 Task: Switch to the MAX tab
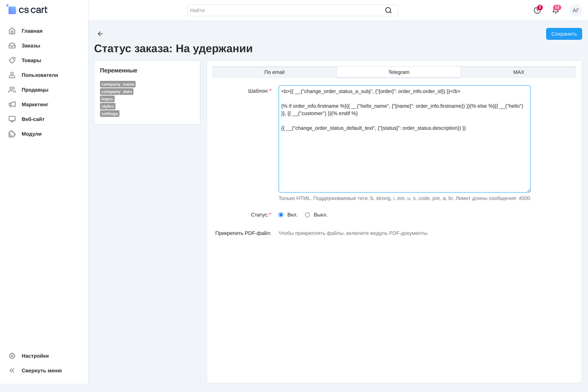pyautogui.click(x=518, y=72)
